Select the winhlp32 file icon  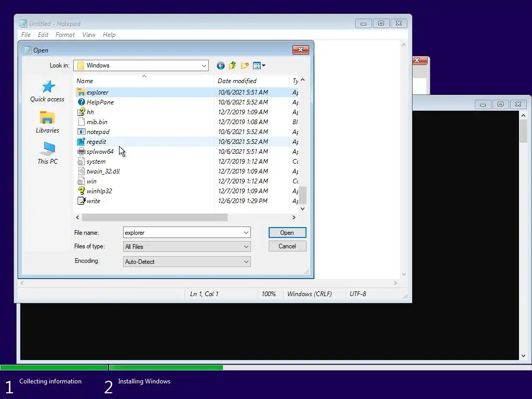tap(81, 191)
